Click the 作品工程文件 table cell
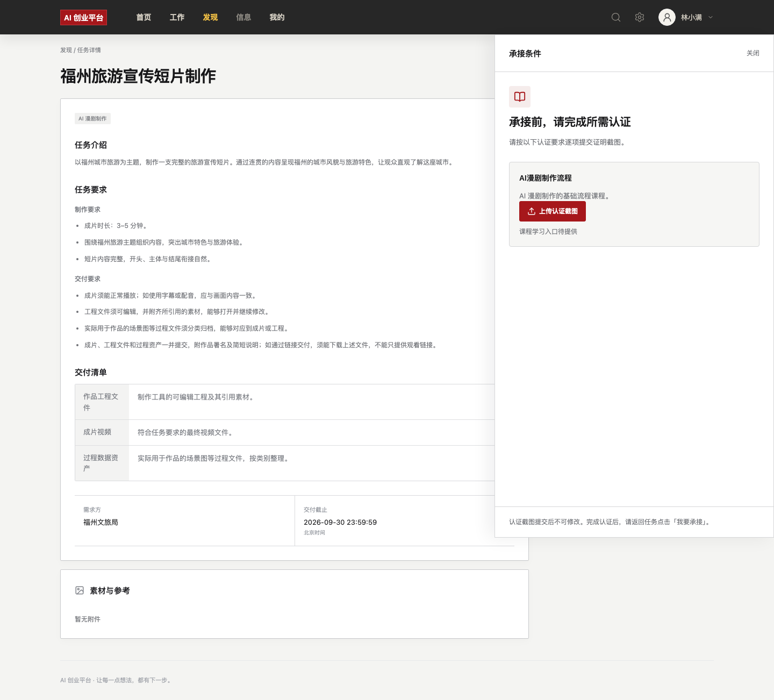This screenshot has width=774, height=700. tap(102, 402)
